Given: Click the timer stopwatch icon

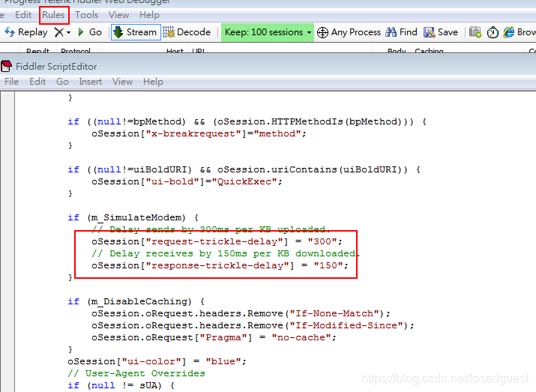Looking at the screenshot, I should [x=493, y=32].
